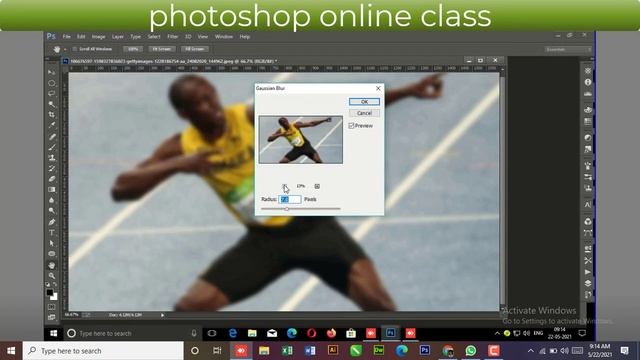
Task: Open the Character panel icon
Action: tap(588, 204)
